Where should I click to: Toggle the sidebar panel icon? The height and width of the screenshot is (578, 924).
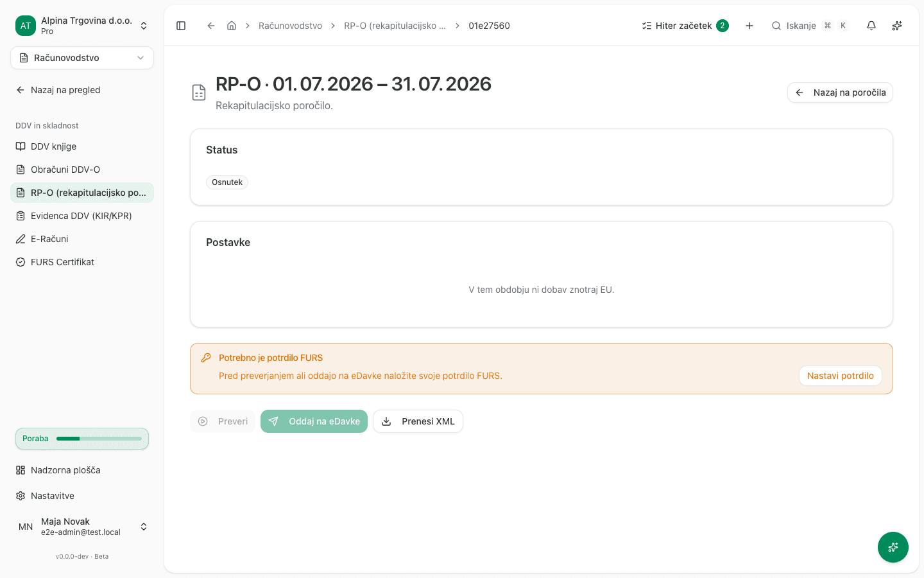point(181,26)
